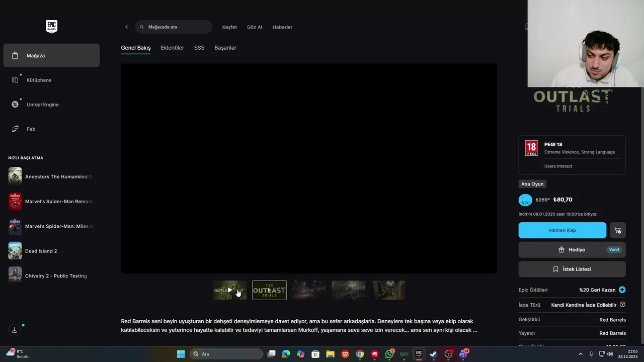Click taskbar Ara search box

pos(226,354)
